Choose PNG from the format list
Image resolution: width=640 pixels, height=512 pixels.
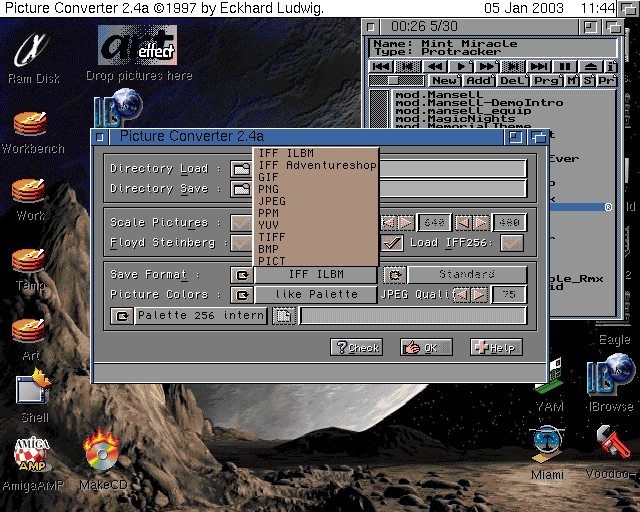316,189
